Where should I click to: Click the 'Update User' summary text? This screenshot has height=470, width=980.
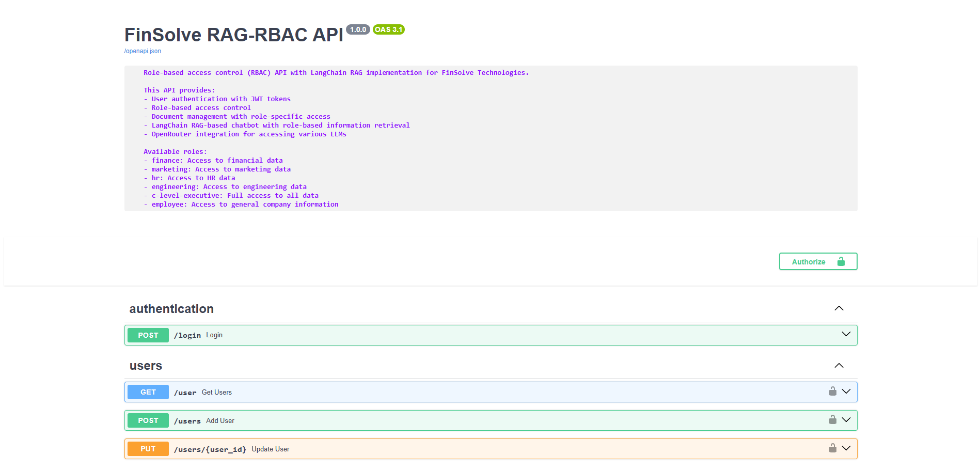(271, 449)
